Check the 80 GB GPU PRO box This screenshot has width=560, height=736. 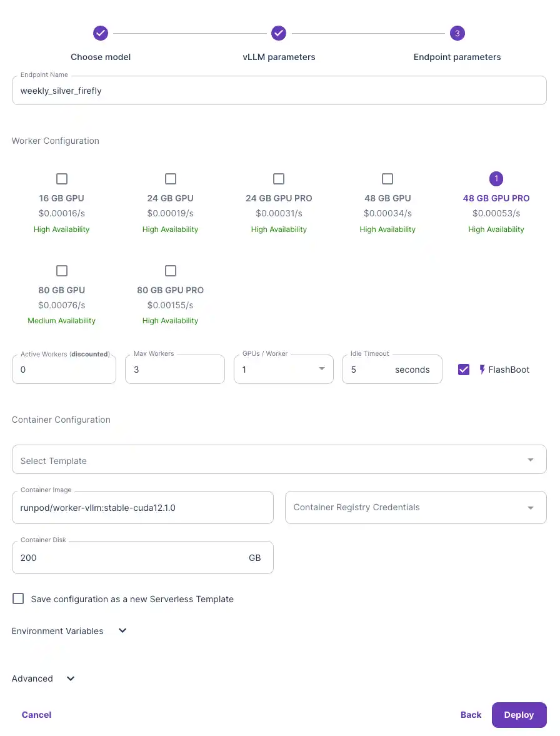(171, 271)
